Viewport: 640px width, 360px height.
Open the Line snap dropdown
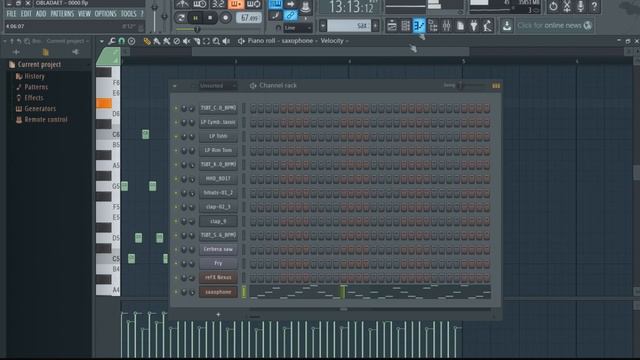pyautogui.click(x=298, y=28)
